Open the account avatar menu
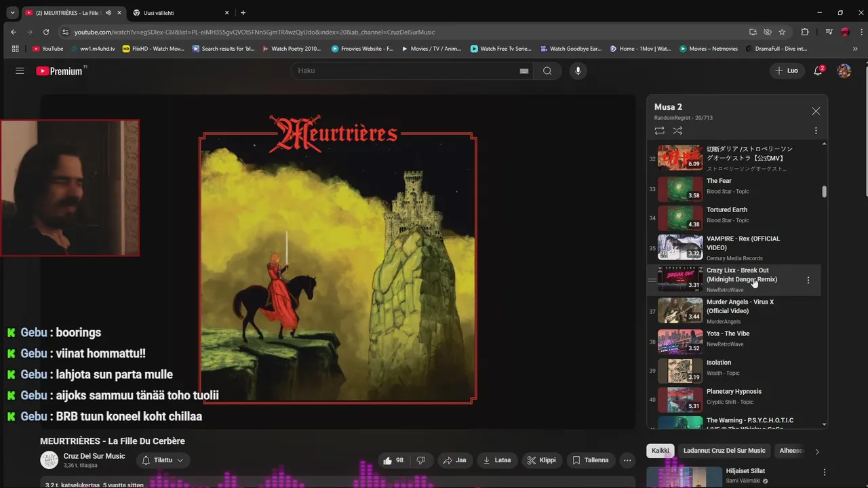The height and width of the screenshot is (488, 868). 844,70
